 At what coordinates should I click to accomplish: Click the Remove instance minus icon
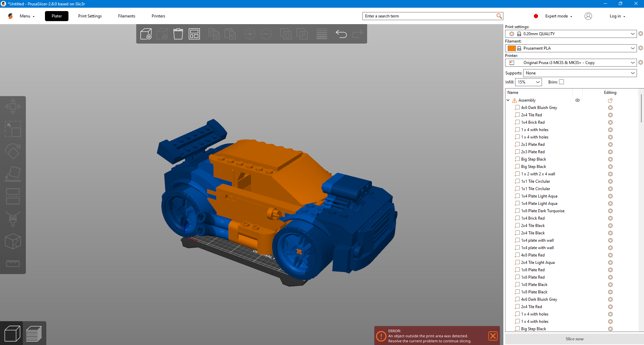(x=266, y=34)
